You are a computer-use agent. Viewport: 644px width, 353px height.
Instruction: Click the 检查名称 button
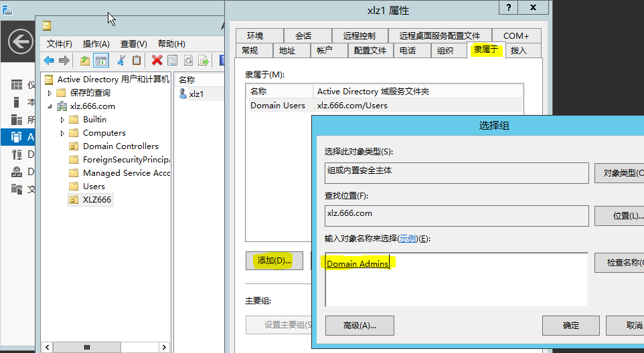[619, 262]
